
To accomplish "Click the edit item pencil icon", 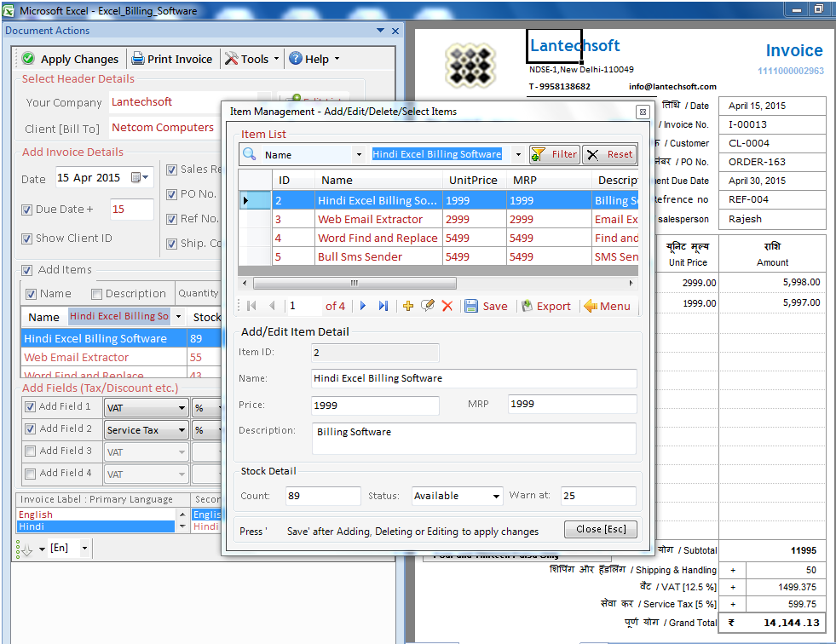I will [427, 305].
